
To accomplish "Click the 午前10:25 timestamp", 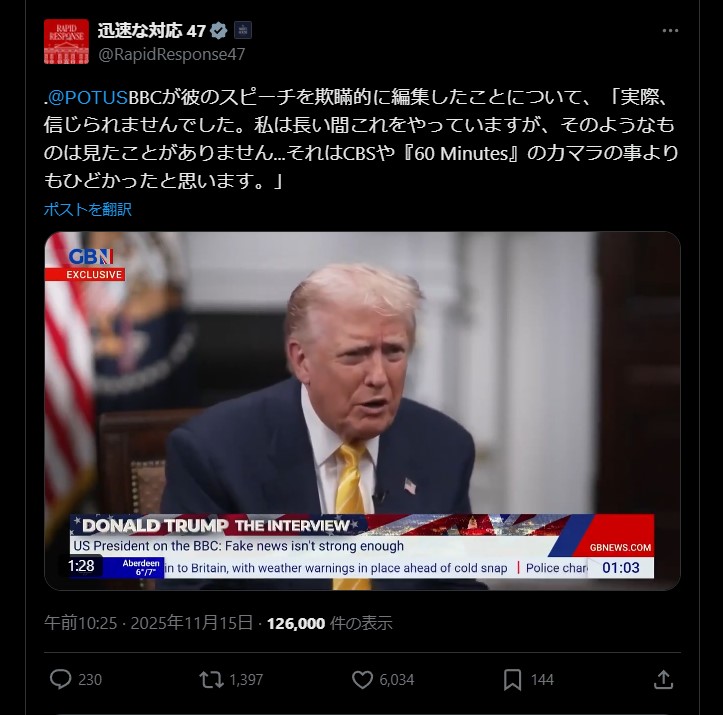I will 81,623.
